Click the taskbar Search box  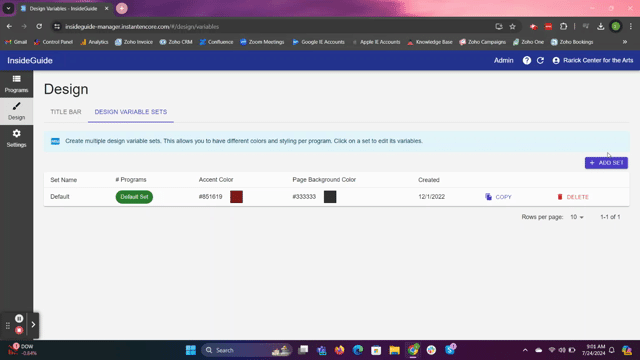247,350
